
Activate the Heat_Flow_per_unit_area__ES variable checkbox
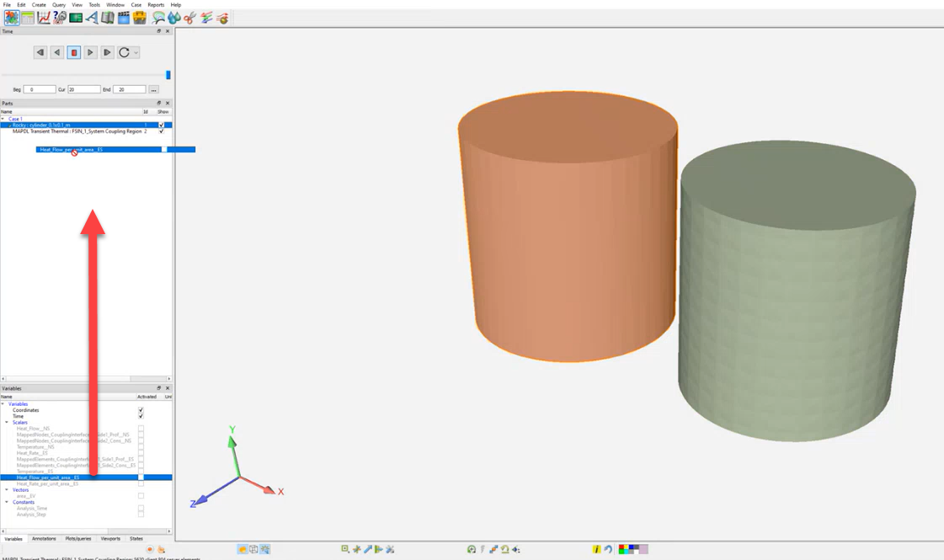point(141,477)
